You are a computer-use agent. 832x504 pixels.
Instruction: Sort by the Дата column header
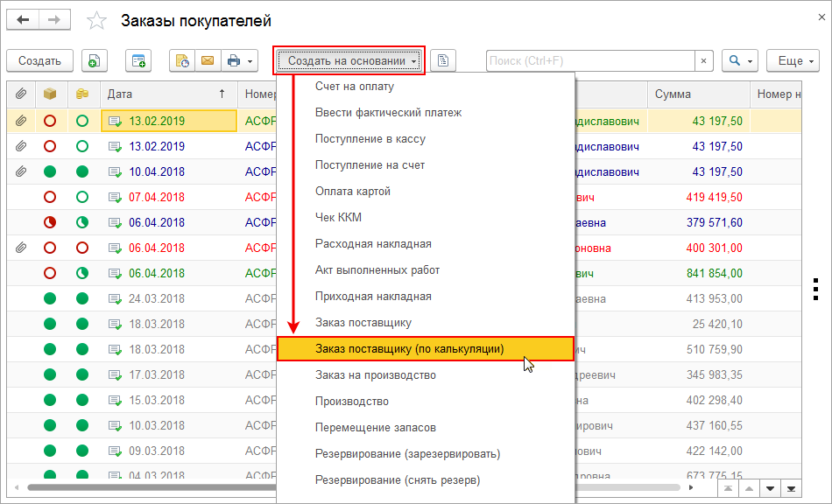(169, 94)
